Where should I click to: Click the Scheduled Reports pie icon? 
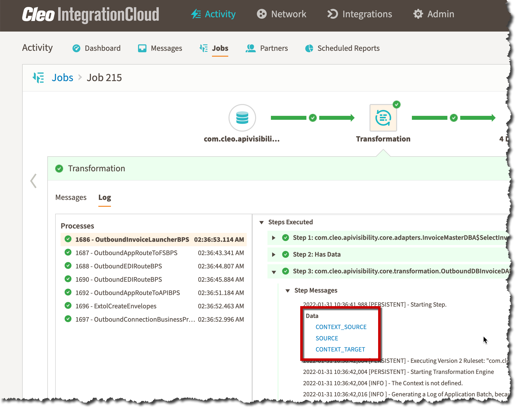309,48
